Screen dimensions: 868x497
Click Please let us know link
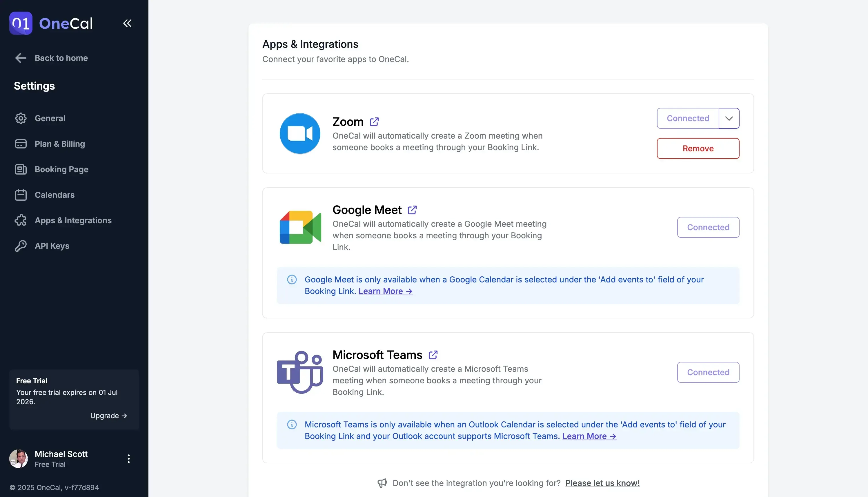602,483
